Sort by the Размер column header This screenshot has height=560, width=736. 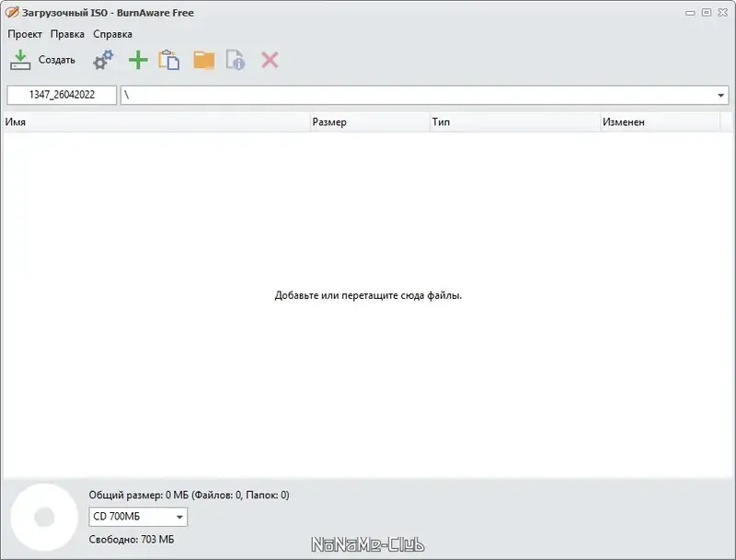pos(370,122)
